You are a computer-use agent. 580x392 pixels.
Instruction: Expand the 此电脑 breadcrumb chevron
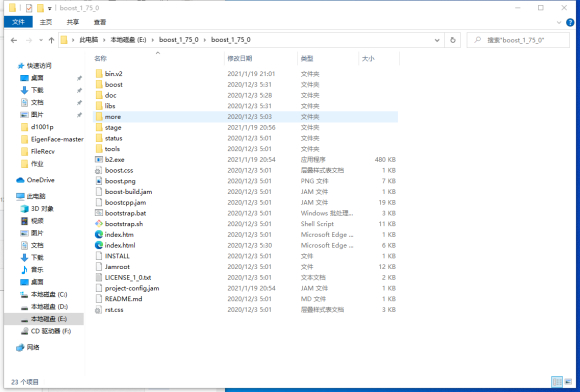105,40
